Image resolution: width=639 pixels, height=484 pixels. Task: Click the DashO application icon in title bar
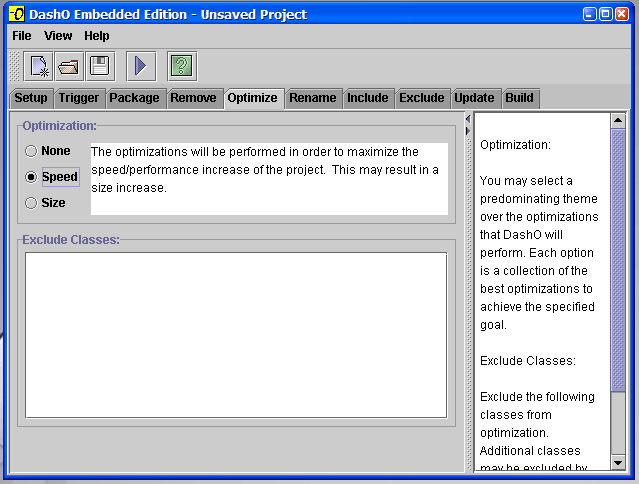pos(17,14)
